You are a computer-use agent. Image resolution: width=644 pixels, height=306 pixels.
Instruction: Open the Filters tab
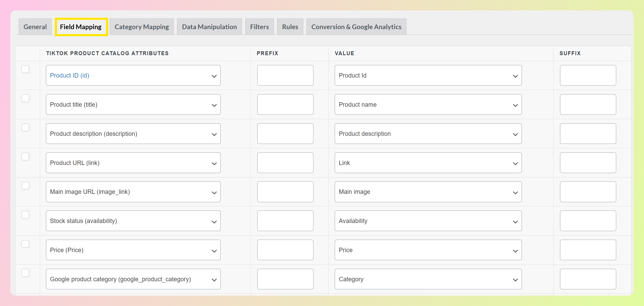point(259,27)
